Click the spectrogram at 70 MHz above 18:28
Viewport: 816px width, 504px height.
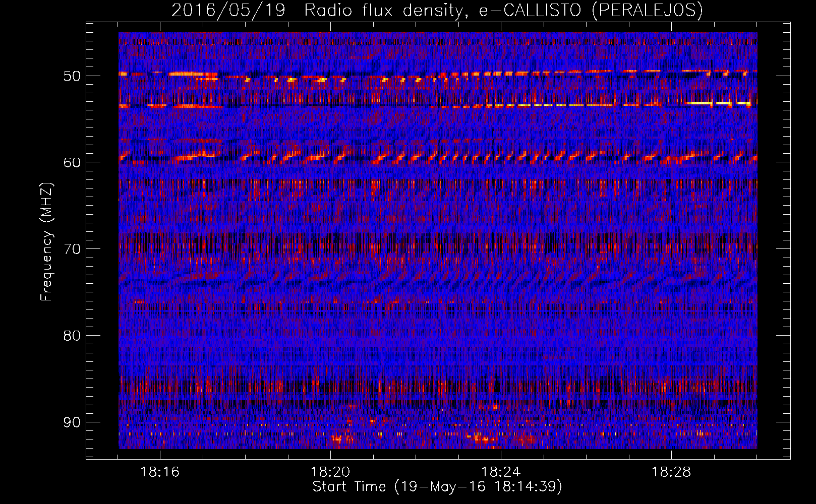671,248
